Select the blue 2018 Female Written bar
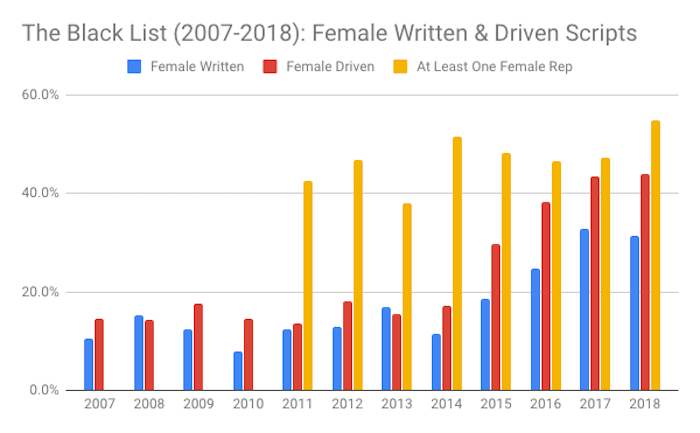The width and height of the screenshot is (700, 433). pos(634,313)
